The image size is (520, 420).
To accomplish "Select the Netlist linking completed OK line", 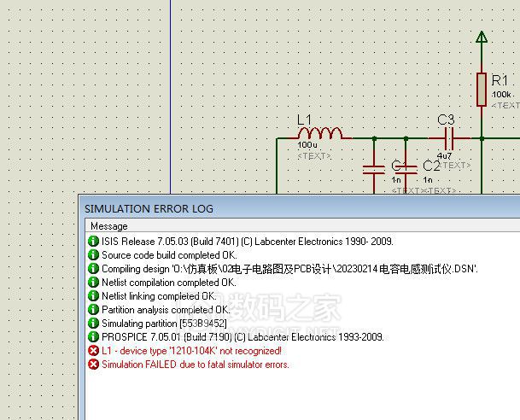I will tap(159, 296).
